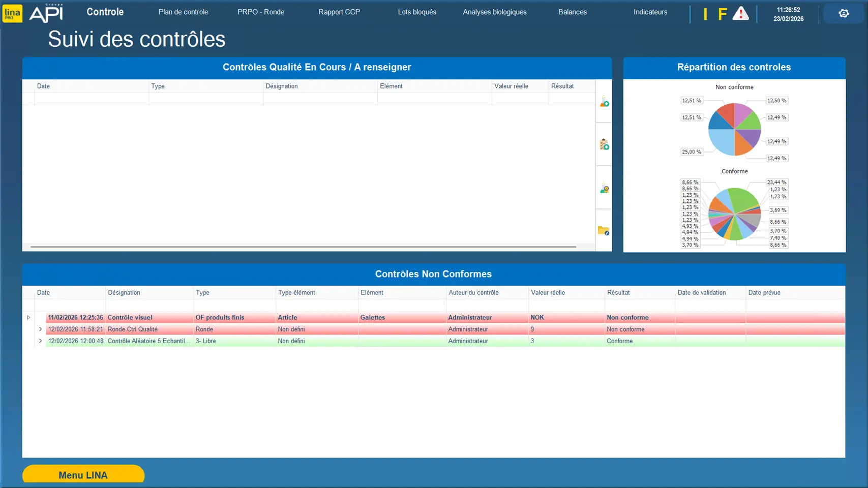
Task: Open the user settings gear icon
Action: click(844, 13)
